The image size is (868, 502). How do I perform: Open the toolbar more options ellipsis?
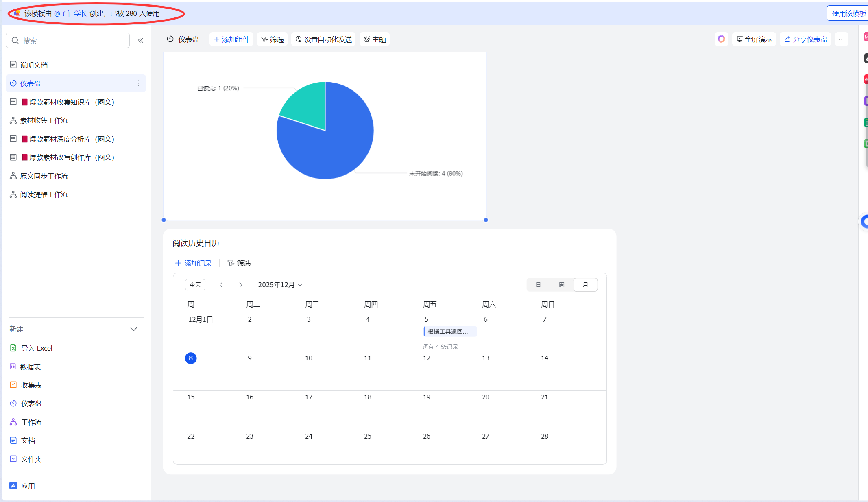842,39
